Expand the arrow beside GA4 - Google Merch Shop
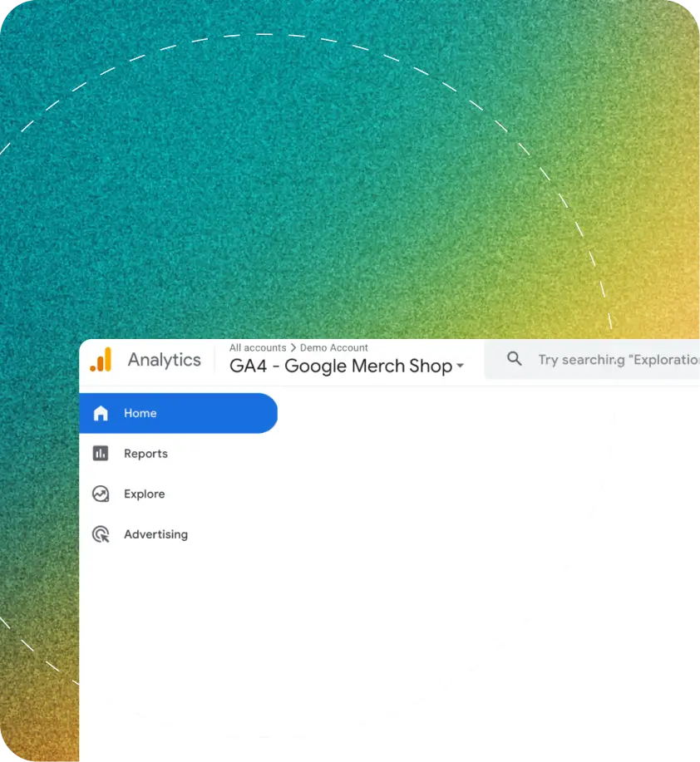700x762 pixels. click(460, 366)
